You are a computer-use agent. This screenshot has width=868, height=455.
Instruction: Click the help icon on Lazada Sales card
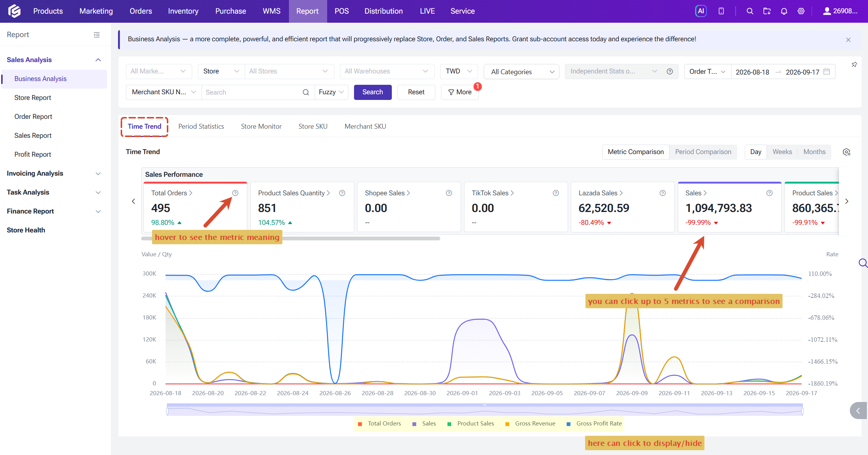663,193
